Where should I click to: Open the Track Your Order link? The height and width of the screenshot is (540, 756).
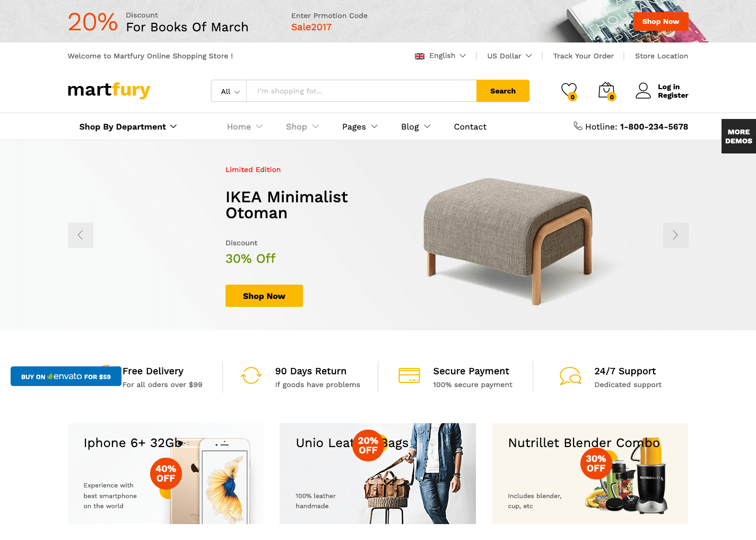coord(583,56)
